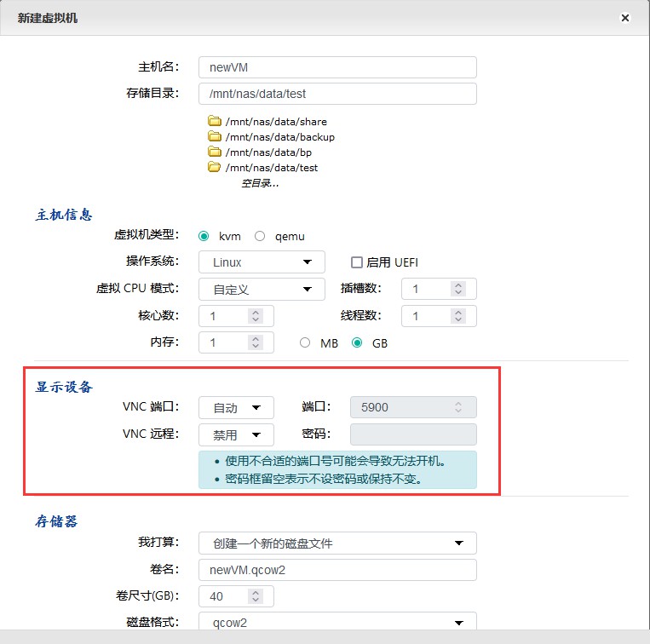Click the folder icon for /mnt/nas/data/bp
650x644 pixels.
[215, 152]
